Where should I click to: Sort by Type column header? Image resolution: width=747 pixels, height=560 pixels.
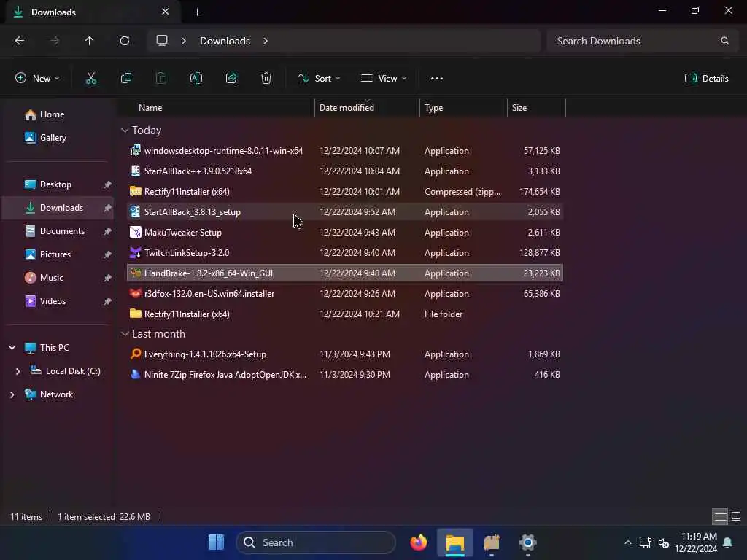(x=463, y=108)
